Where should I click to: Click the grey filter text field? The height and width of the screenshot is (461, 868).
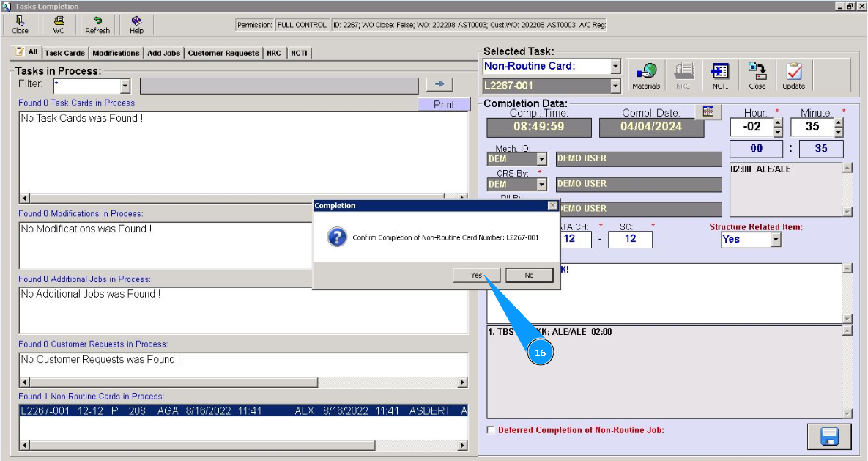tap(279, 86)
